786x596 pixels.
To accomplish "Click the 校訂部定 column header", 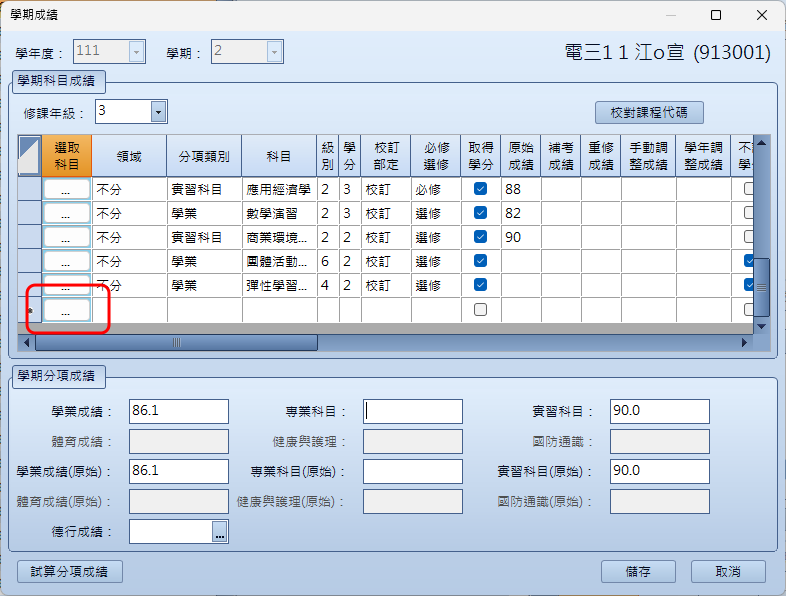I will click(385, 156).
